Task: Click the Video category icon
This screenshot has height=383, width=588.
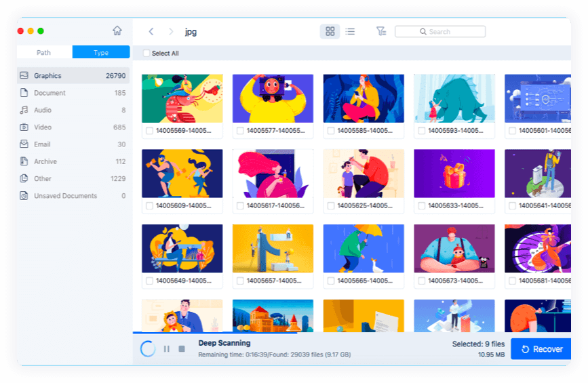Action: pyautogui.click(x=24, y=127)
